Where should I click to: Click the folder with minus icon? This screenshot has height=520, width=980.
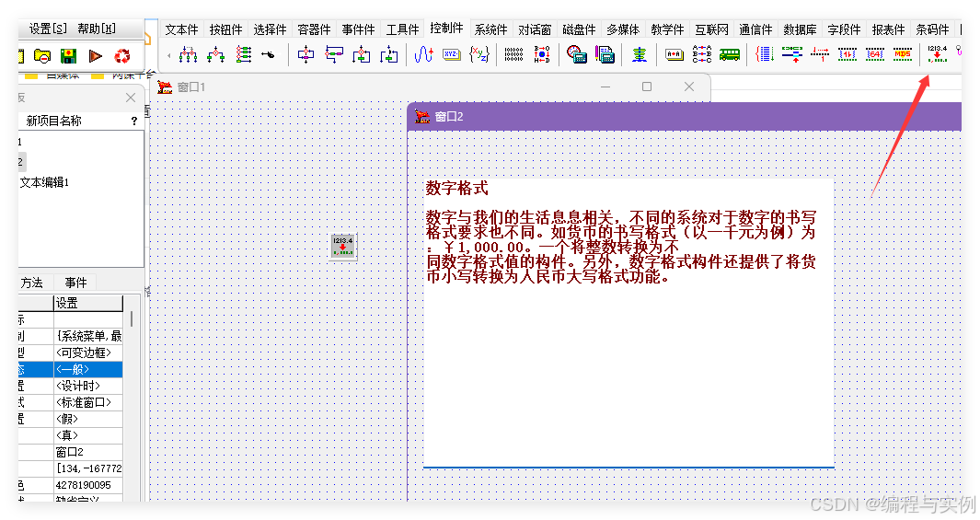coord(42,56)
